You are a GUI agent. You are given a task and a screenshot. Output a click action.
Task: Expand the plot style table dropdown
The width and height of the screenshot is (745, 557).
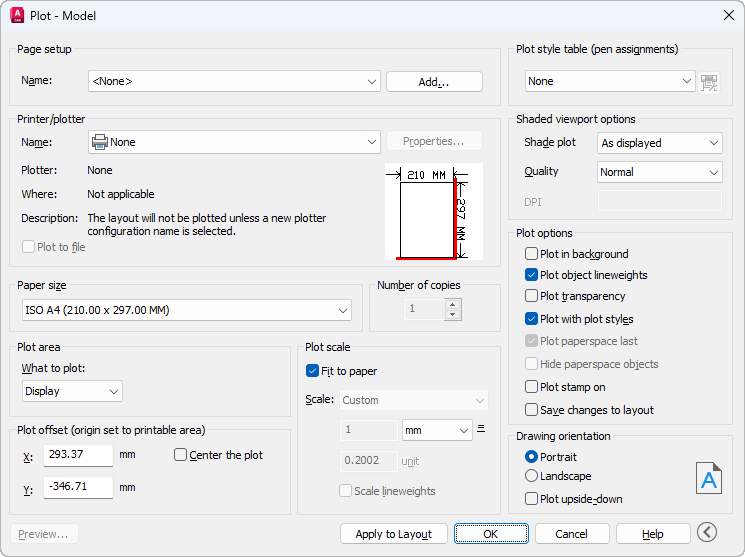click(x=610, y=81)
